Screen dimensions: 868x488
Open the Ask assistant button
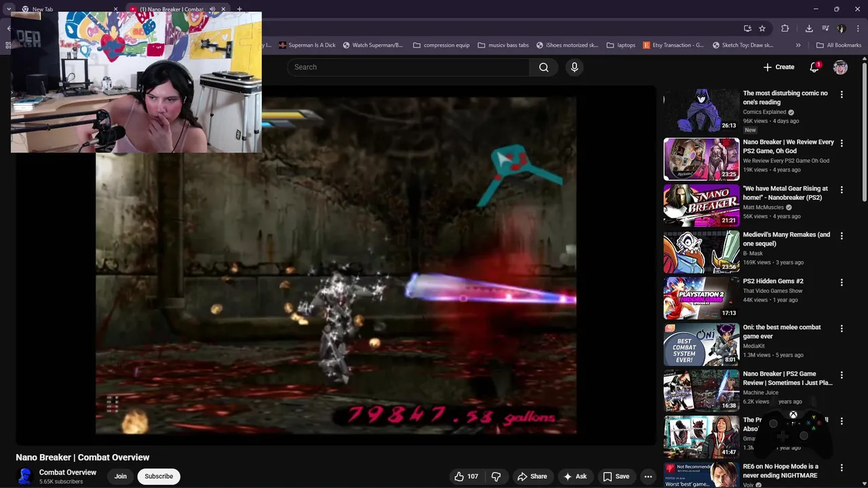[x=574, y=476]
